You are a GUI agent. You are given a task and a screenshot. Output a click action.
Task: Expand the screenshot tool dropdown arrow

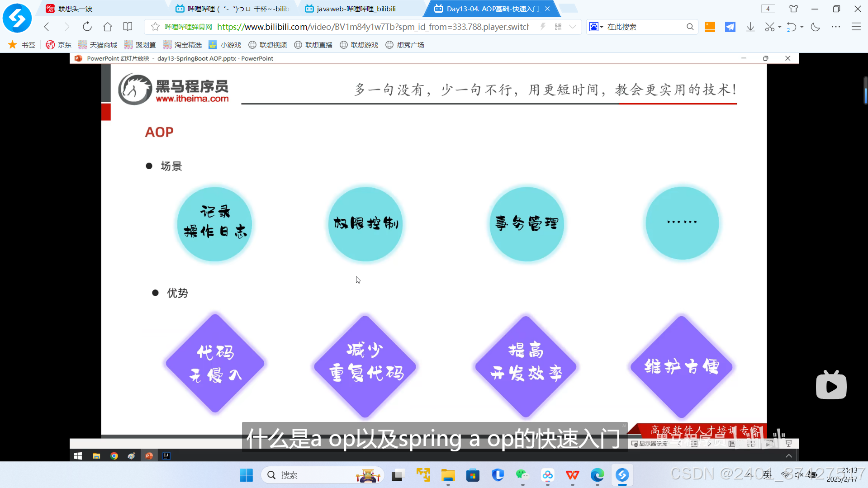tap(780, 27)
